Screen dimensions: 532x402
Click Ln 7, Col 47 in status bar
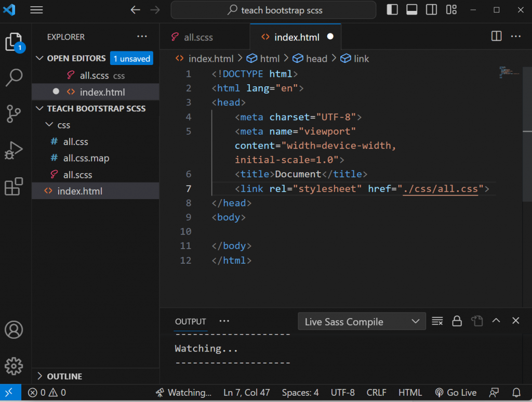tap(247, 393)
